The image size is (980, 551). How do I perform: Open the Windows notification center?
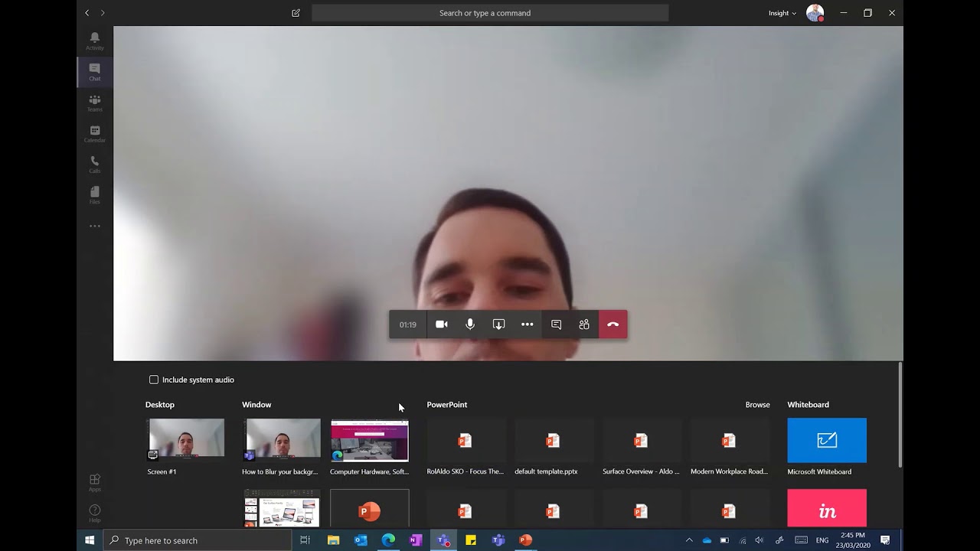(885, 540)
